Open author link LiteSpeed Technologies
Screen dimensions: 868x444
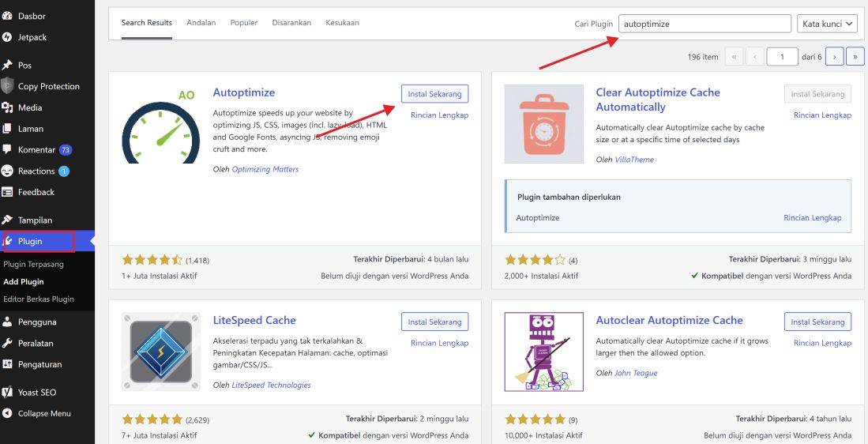(271, 385)
